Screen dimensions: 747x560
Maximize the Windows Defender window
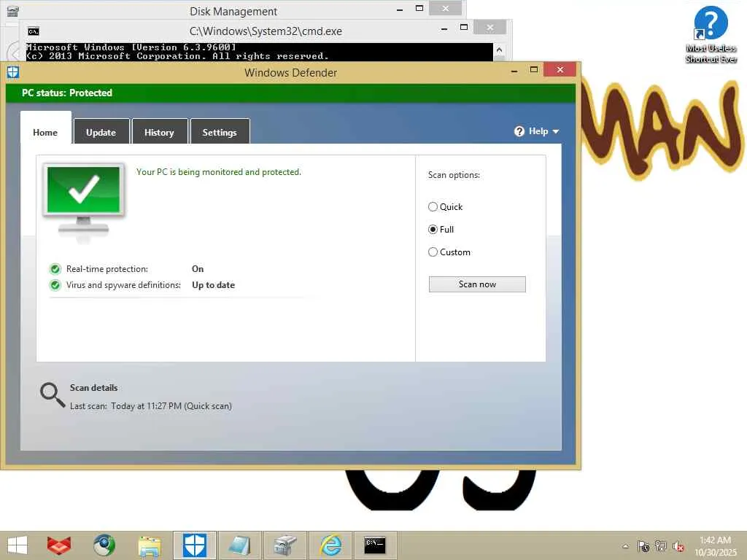tap(533, 70)
